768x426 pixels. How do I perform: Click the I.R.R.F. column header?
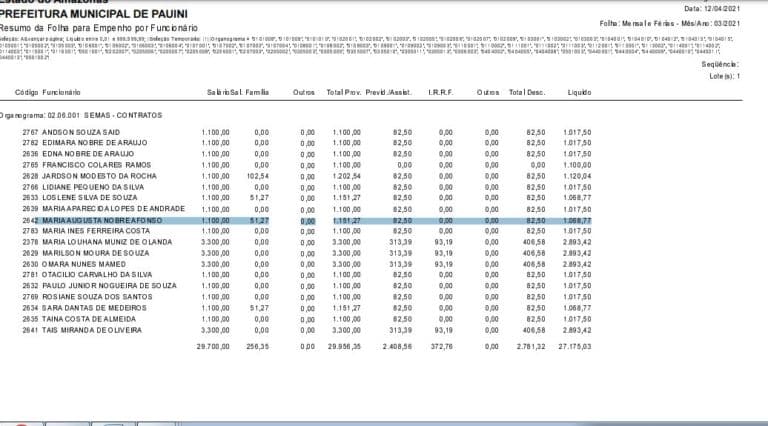click(440, 91)
